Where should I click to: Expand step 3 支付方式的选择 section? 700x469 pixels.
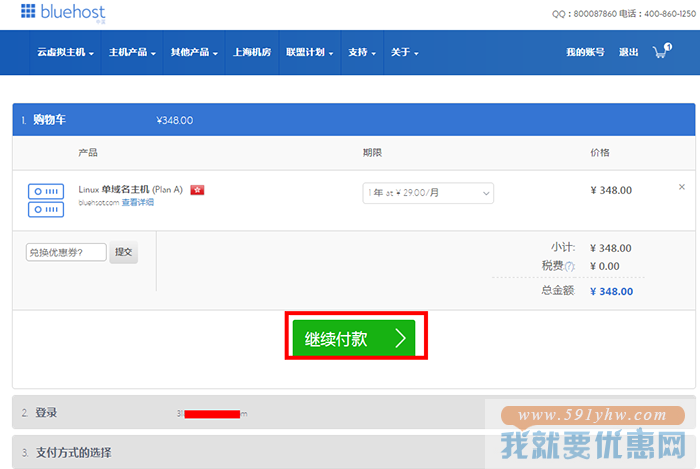tap(354, 452)
